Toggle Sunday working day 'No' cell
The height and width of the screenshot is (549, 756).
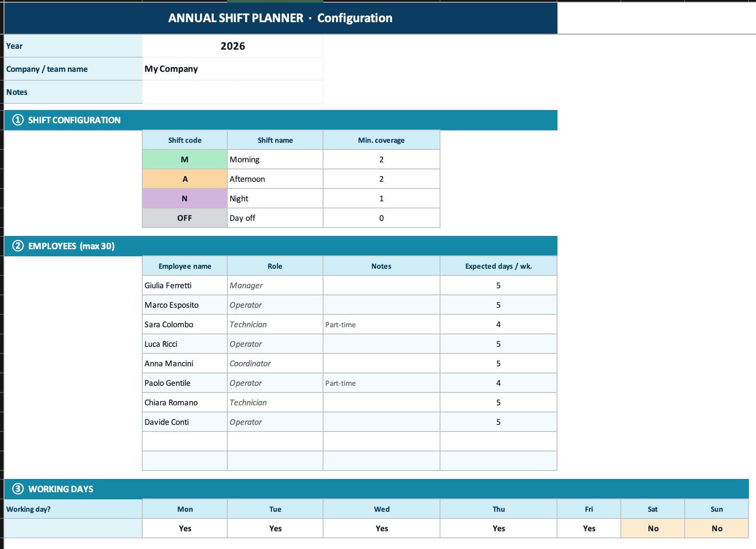coord(717,529)
